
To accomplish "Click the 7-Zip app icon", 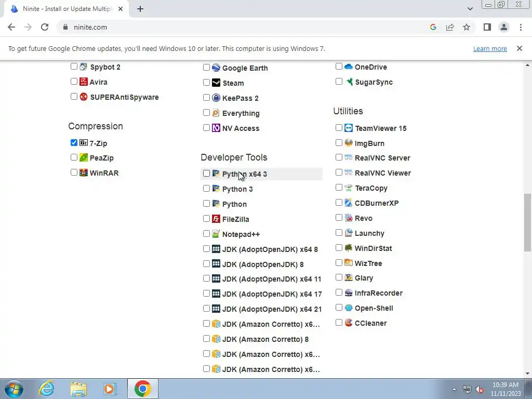I will tap(84, 143).
